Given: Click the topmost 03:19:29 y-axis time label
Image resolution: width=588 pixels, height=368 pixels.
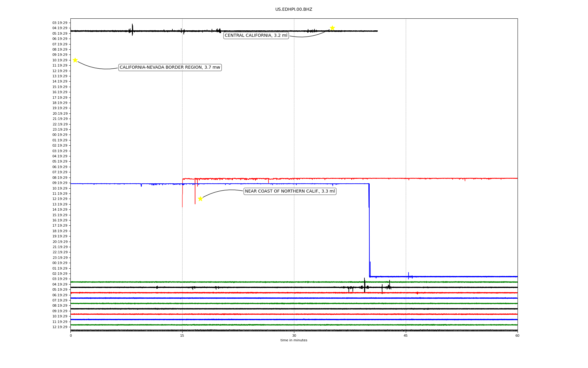Looking at the screenshot, I should (x=60, y=23).
